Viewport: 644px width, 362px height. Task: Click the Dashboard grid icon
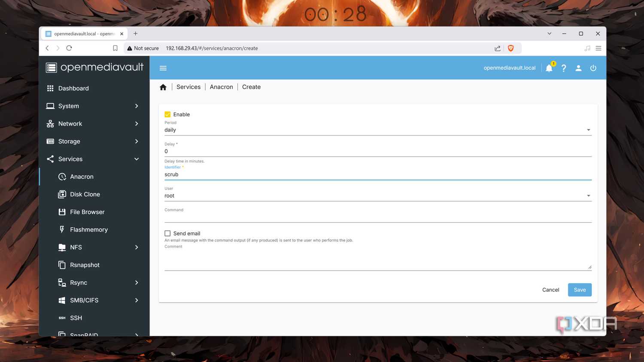click(50, 88)
